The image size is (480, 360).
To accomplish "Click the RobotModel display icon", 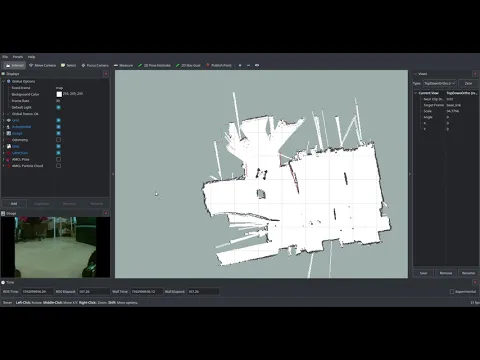I will pos(9,127).
